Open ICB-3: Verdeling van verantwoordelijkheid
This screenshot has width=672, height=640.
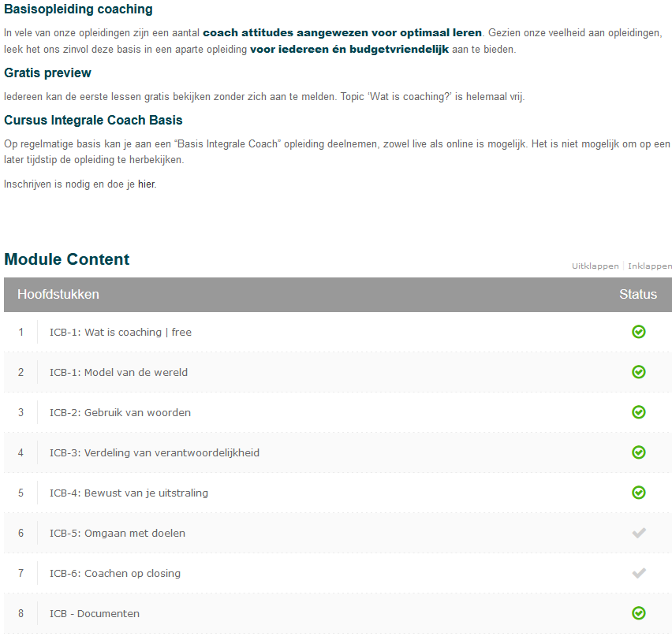(x=155, y=453)
